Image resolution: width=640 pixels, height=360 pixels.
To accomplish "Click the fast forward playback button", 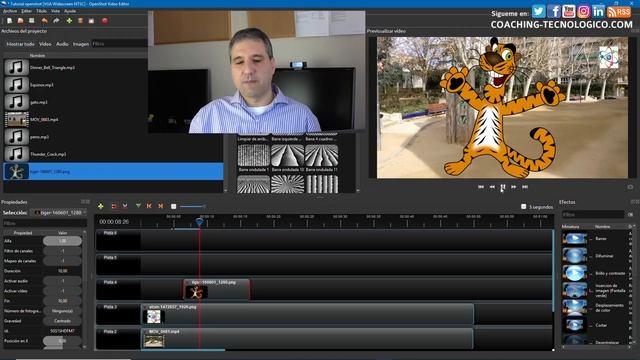I will coord(514,187).
